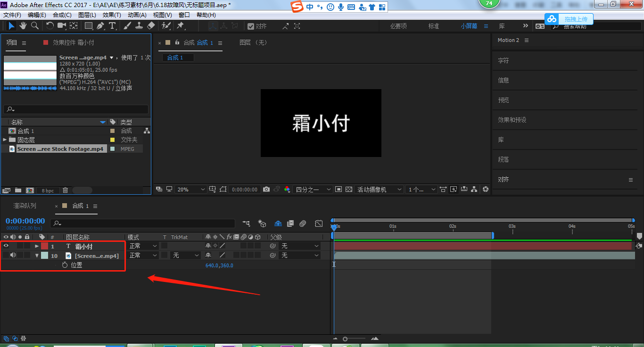
Task: Click 8 bpc color depth button
Action: click(48, 190)
